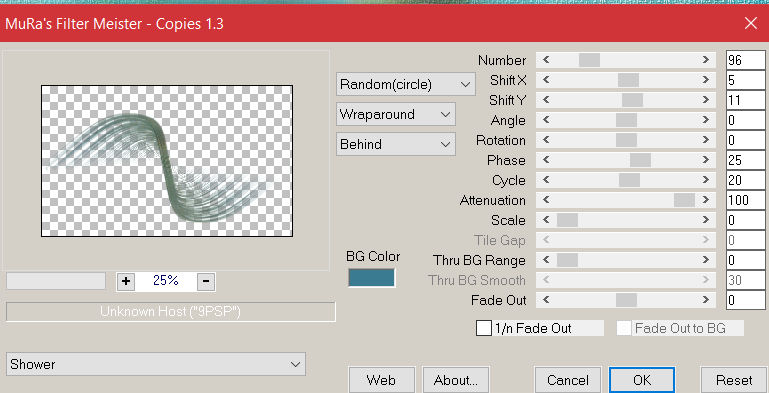Click the filter preview image
The width and height of the screenshot is (769, 393).
pyautogui.click(x=167, y=161)
